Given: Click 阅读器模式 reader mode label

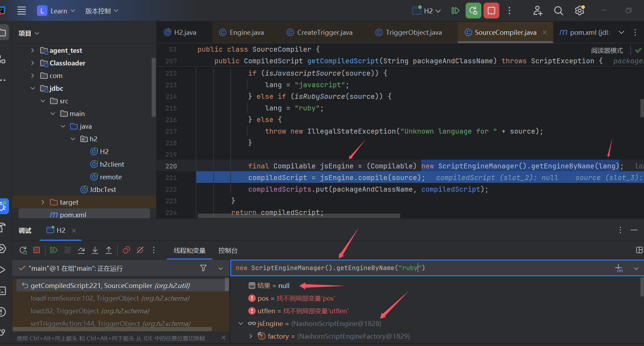Looking at the screenshot, I should (x=607, y=51).
